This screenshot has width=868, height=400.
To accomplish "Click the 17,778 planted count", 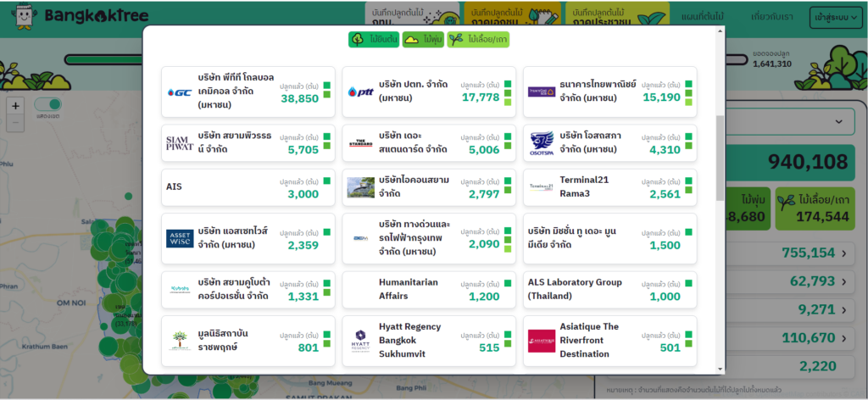I will 481,97.
